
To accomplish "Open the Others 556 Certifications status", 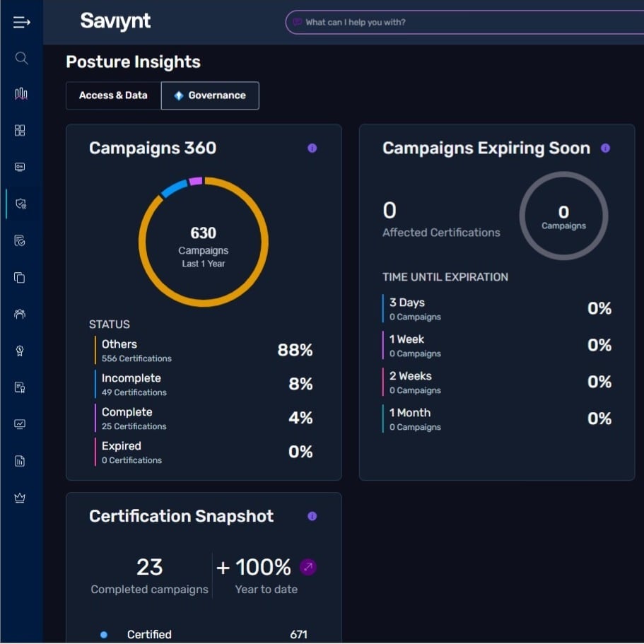I will 204,351.
